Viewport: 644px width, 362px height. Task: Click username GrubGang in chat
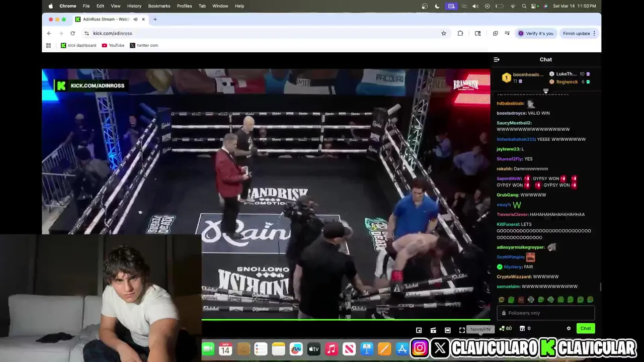(508, 195)
